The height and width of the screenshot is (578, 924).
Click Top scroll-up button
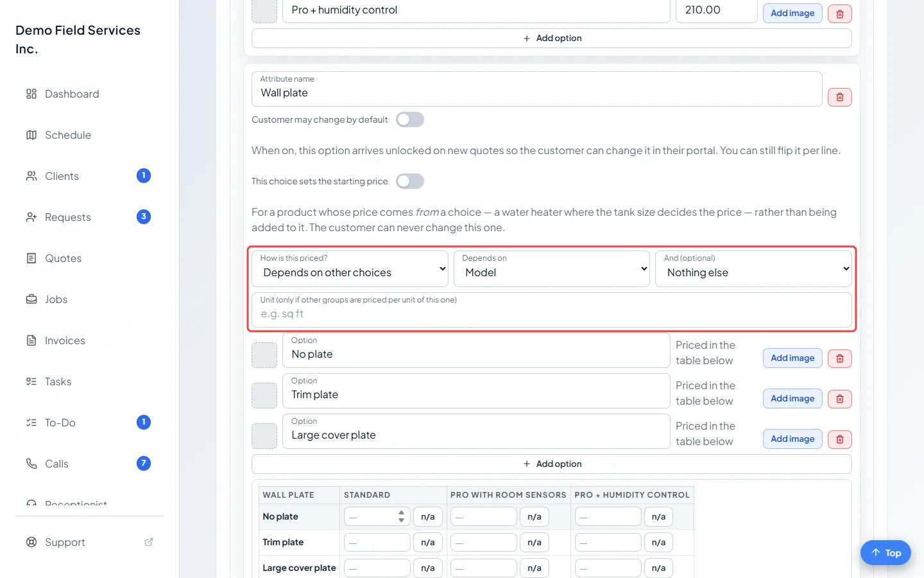pos(886,552)
